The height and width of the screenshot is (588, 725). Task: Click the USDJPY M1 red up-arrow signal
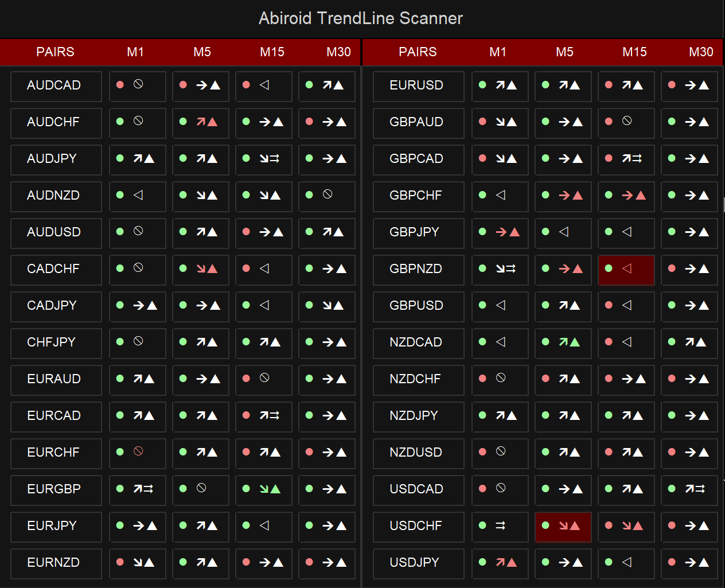pos(506,563)
